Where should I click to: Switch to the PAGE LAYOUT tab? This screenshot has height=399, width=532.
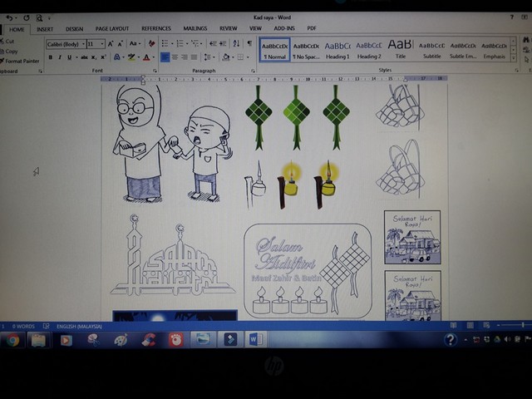click(112, 29)
